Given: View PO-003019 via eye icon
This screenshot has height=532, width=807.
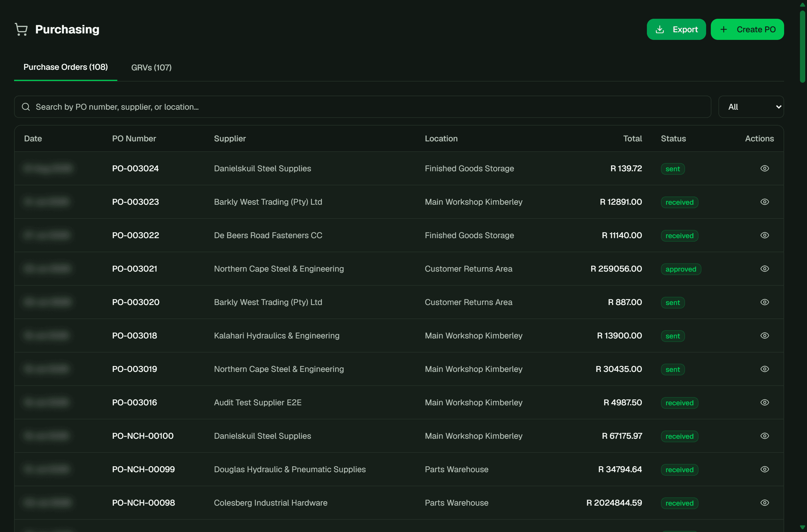Looking at the screenshot, I should [764, 369].
